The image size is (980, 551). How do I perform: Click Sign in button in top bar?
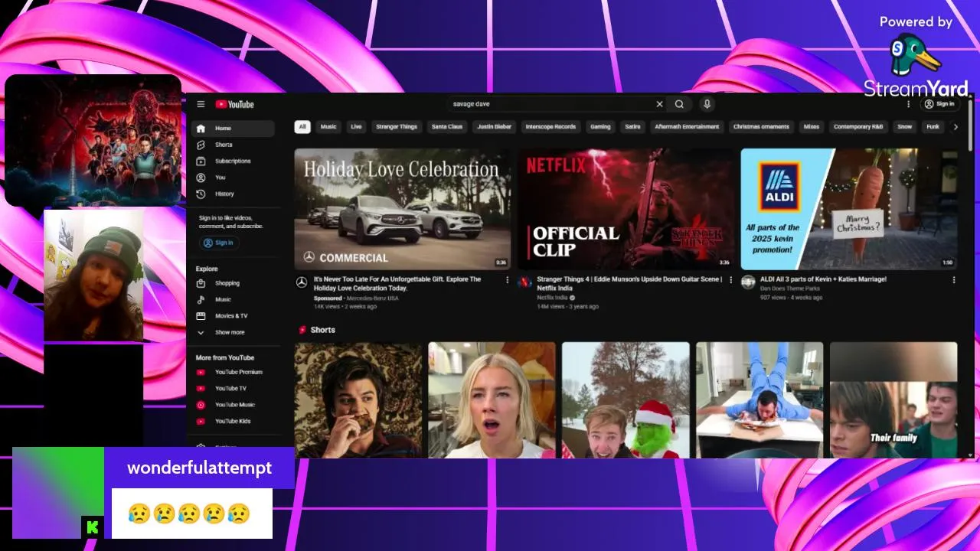pyautogui.click(x=939, y=104)
